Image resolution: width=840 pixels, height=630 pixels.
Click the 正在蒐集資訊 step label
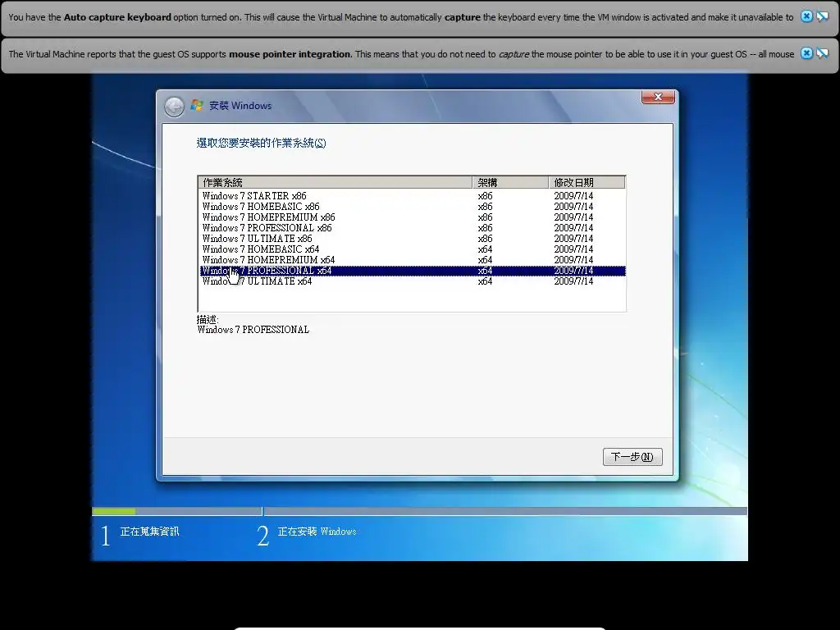click(x=150, y=532)
